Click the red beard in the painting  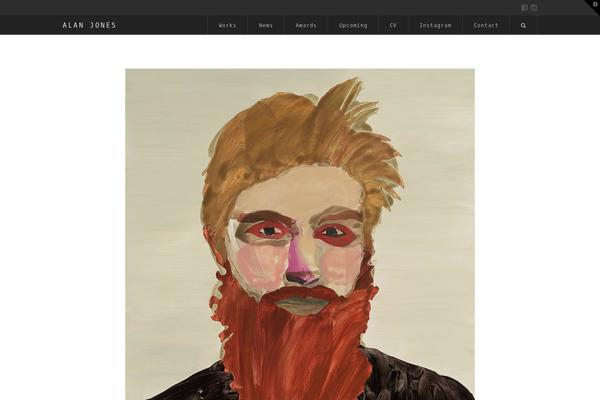(x=290, y=345)
